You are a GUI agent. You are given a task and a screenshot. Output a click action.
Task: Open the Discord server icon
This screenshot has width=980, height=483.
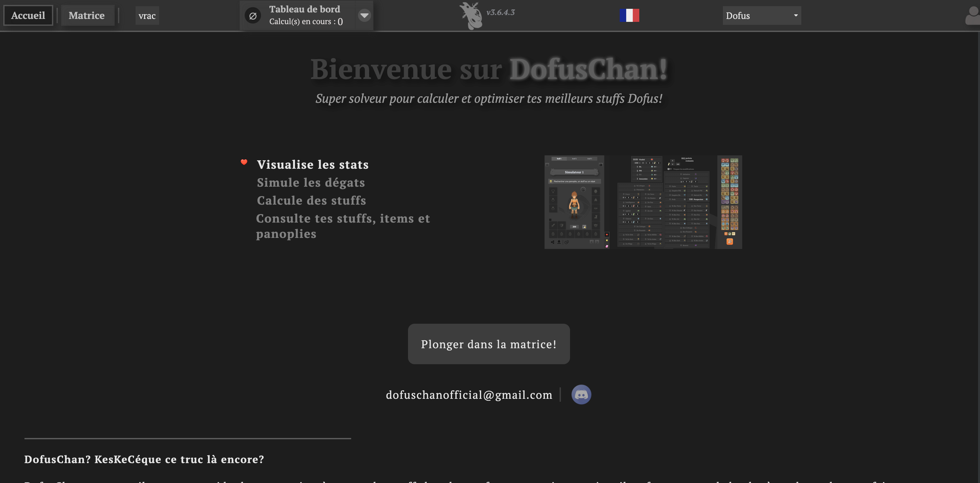[581, 395]
